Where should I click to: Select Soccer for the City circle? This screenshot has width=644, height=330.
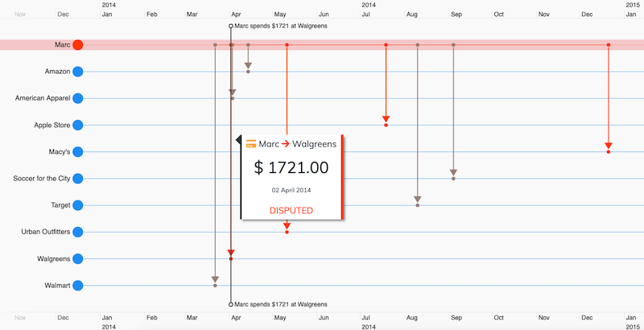[x=77, y=179]
